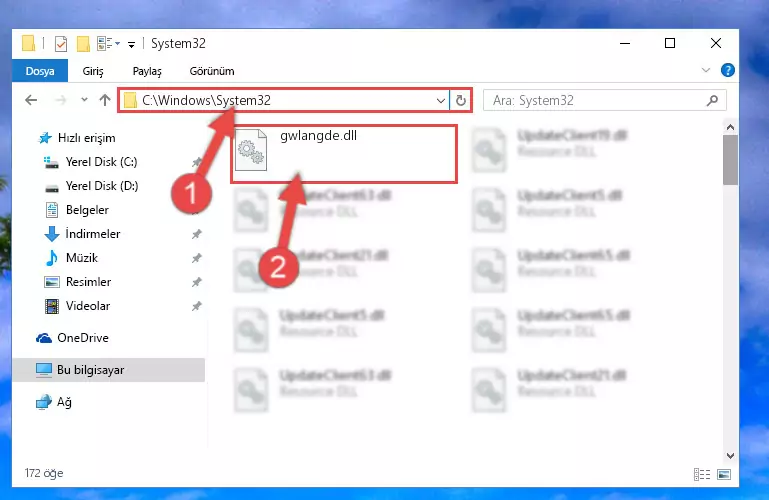The width and height of the screenshot is (769, 500).
Task: Click the vertical scrollbar thumb
Action: point(730,160)
